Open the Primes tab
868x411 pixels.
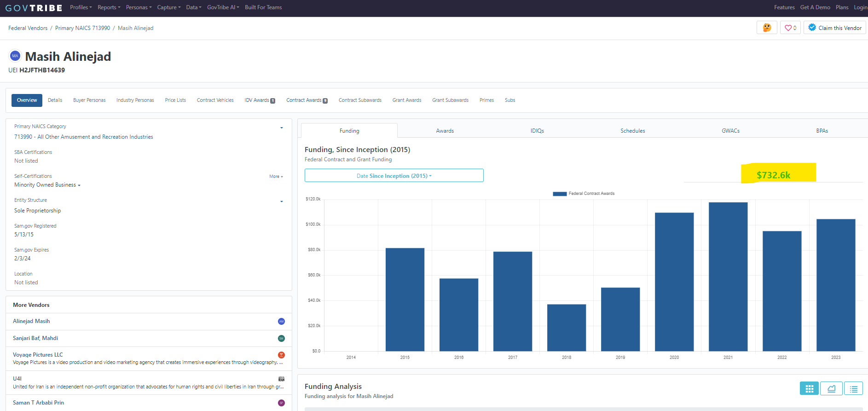(x=486, y=100)
